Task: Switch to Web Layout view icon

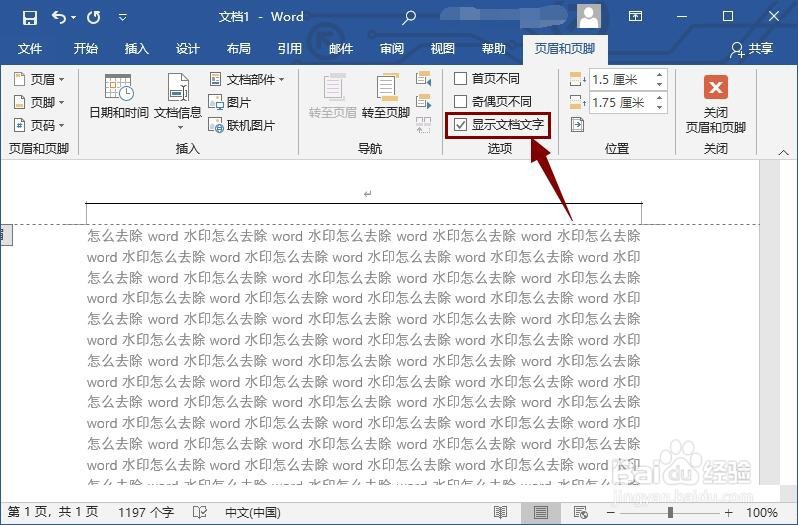Action: 580,512
